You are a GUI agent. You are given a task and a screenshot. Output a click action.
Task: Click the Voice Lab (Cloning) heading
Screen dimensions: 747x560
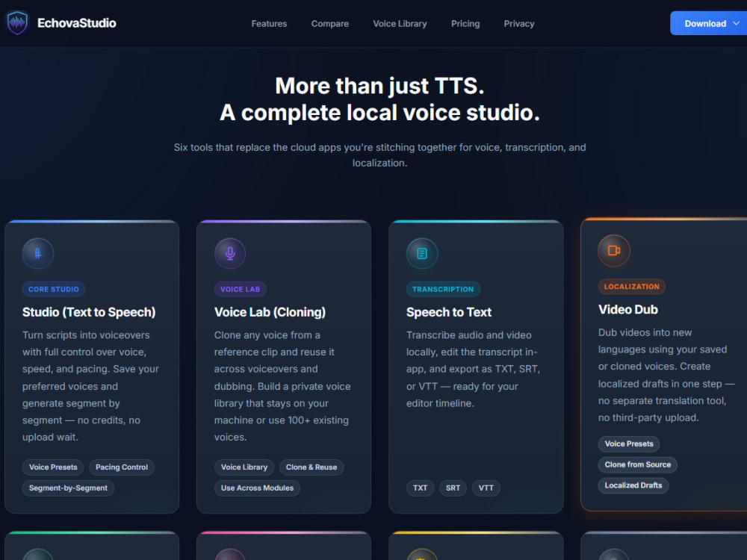(270, 312)
